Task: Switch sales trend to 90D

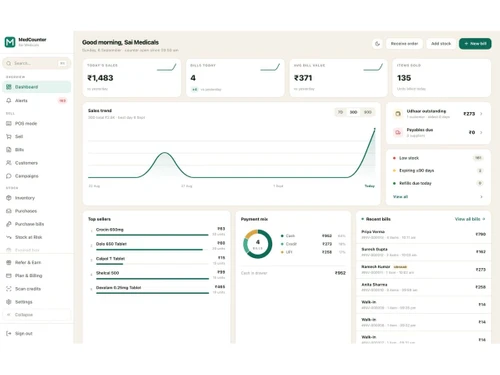Action: (x=367, y=112)
